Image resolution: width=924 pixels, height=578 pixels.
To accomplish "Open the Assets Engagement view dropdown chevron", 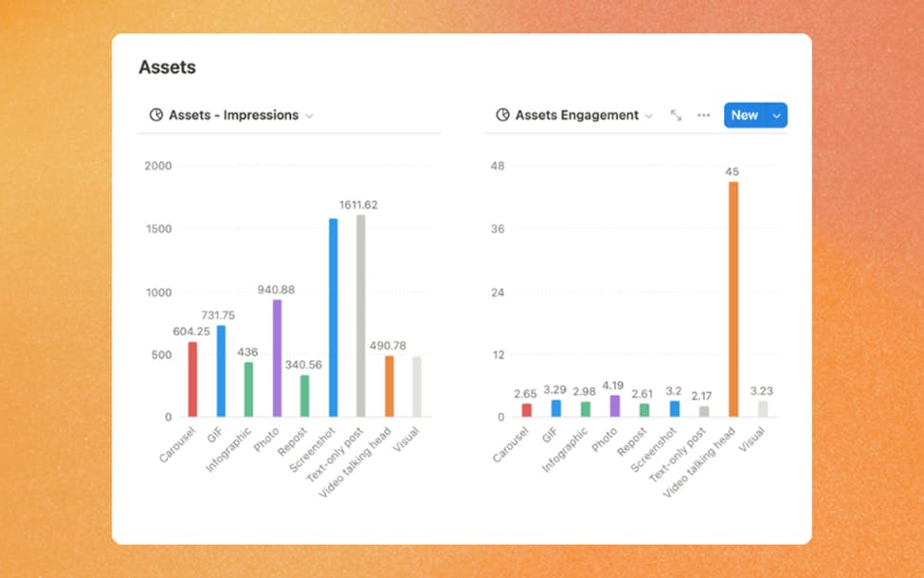I will pyautogui.click(x=649, y=116).
